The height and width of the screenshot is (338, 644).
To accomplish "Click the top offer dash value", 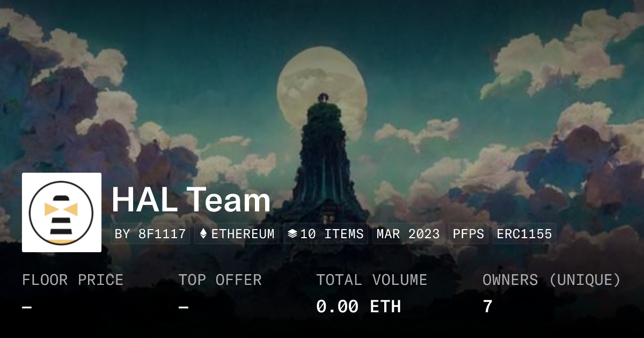I will [x=184, y=307].
